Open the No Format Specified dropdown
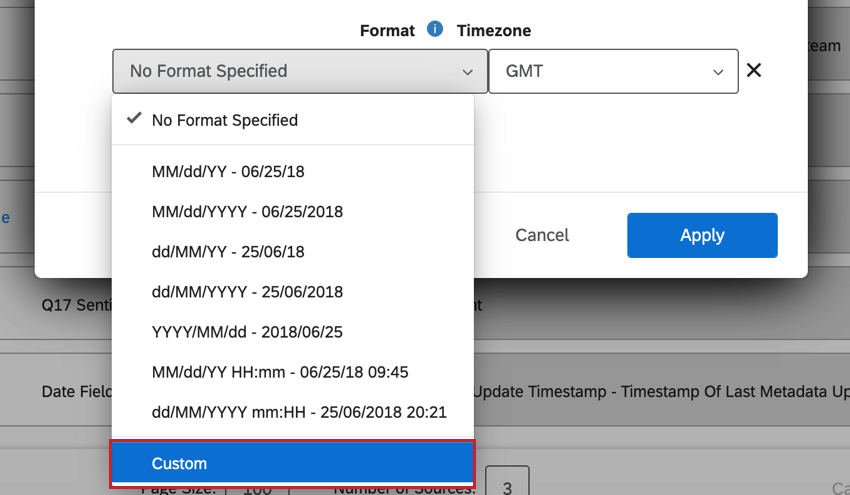 [299, 72]
